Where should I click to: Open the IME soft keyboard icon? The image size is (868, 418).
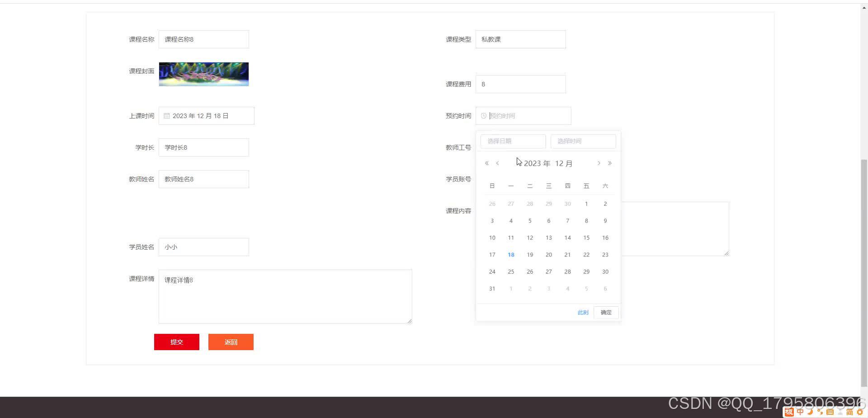point(830,412)
